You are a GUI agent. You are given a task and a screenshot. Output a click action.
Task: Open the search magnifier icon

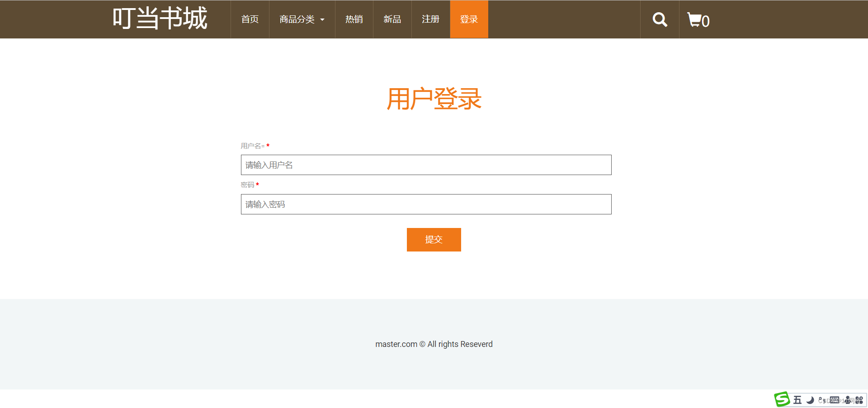pos(659,19)
